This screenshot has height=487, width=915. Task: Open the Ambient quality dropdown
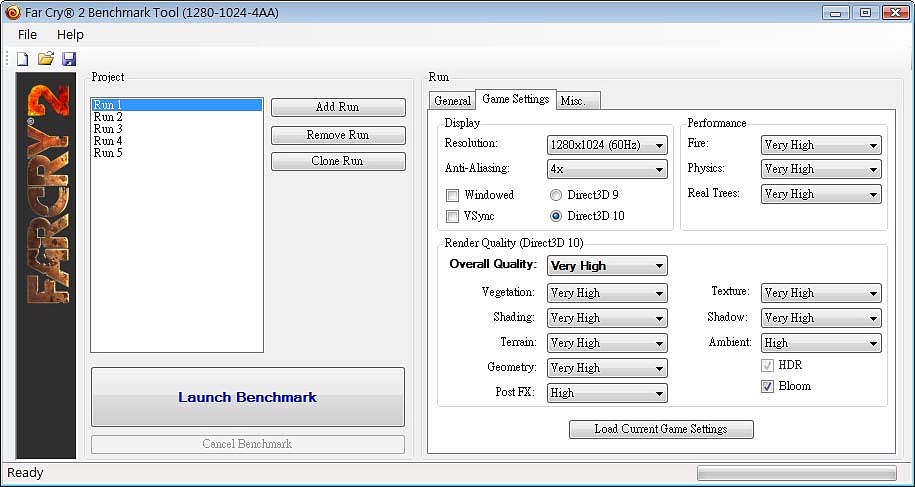821,344
